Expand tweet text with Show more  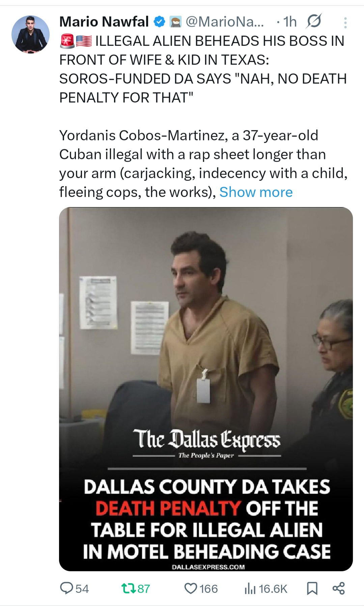(256, 192)
